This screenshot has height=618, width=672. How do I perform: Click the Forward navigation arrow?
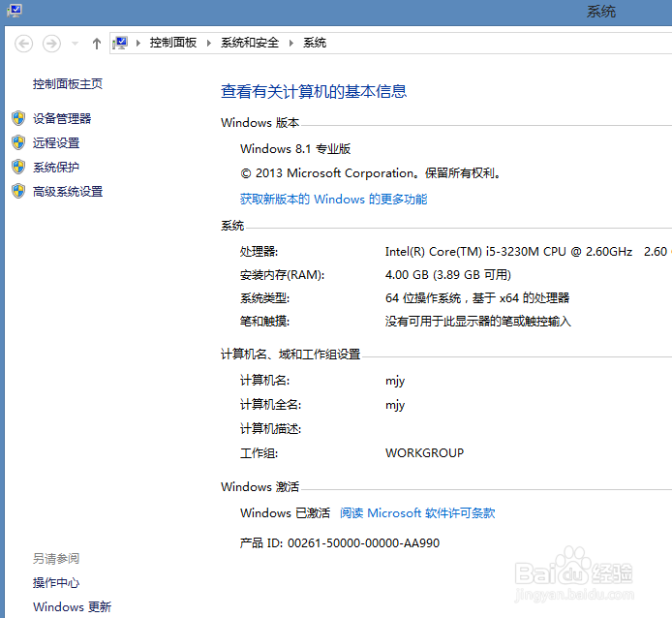click(x=51, y=44)
